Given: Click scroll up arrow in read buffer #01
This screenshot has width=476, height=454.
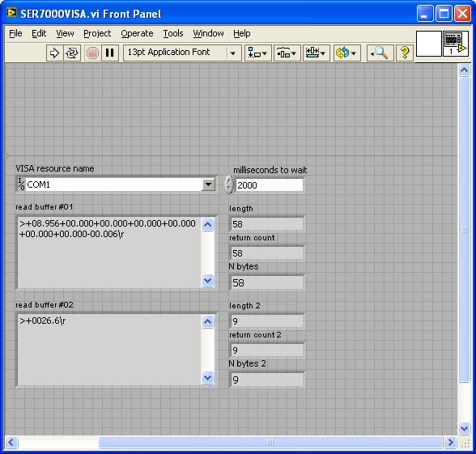Looking at the screenshot, I should tap(207, 225).
